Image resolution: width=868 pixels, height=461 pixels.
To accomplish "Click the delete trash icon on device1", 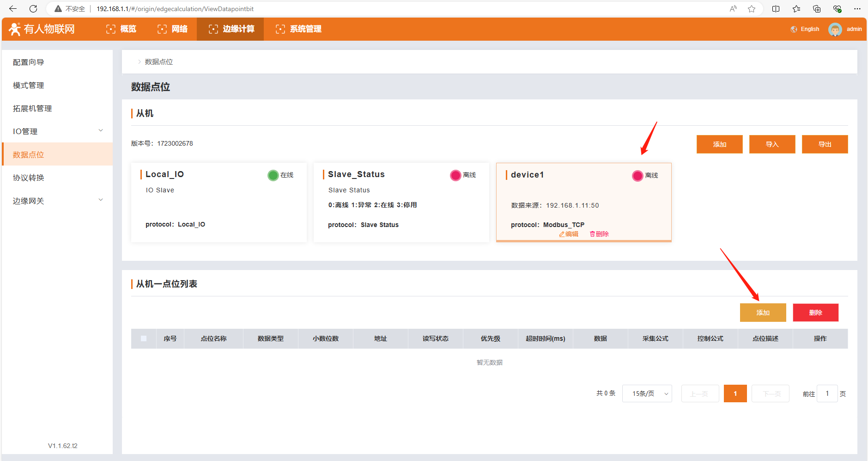I will click(592, 234).
